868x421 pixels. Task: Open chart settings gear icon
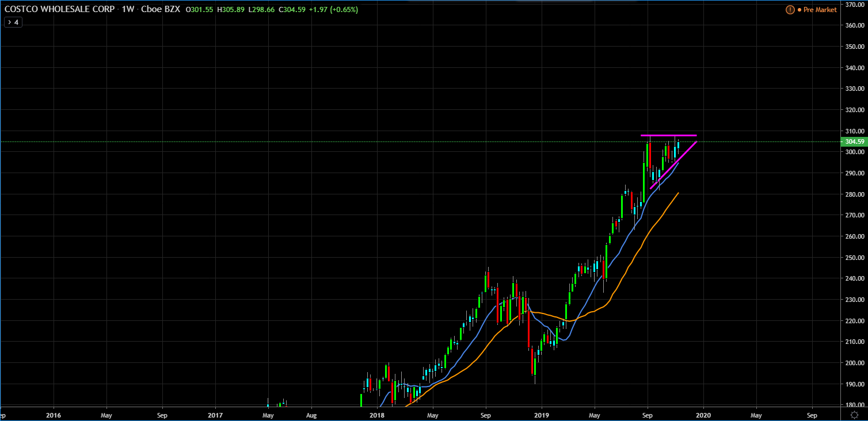tap(854, 415)
